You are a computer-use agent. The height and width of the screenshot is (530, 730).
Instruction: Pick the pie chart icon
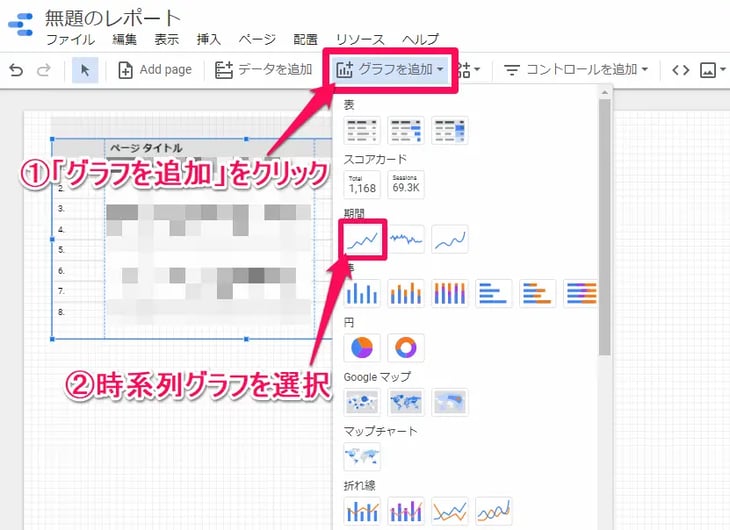[361, 347]
